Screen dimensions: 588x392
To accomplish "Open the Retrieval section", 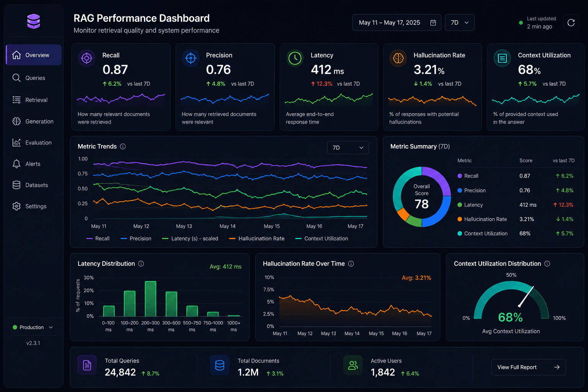I will pyautogui.click(x=34, y=100).
